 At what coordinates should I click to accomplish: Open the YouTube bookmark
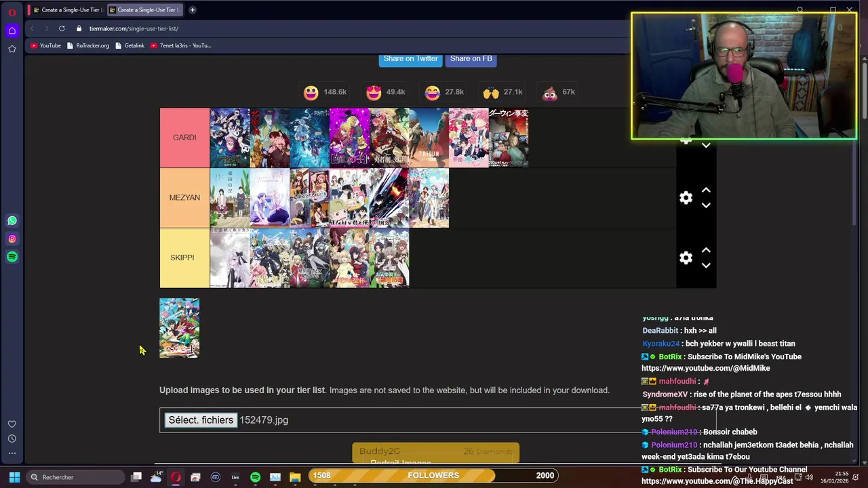click(45, 45)
